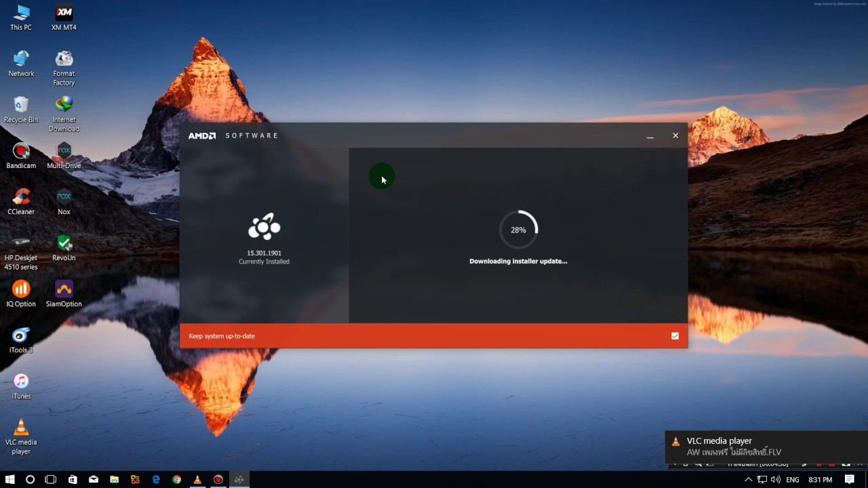The height and width of the screenshot is (488, 868).
Task: Select the Multi-Drive desktop shortcut
Action: (64, 156)
